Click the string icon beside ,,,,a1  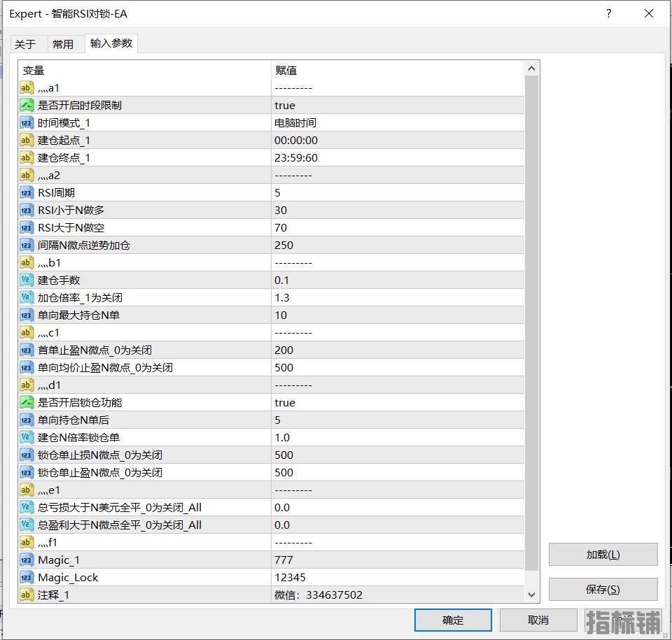tap(27, 88)
